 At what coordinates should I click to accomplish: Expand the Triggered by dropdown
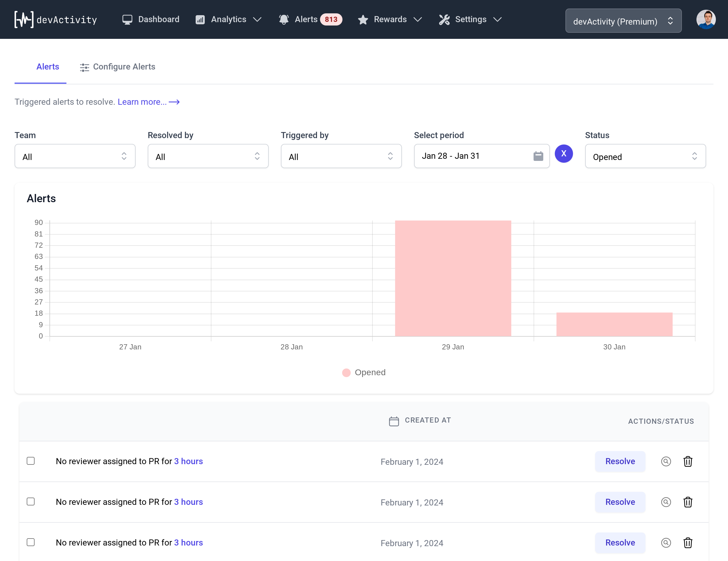click(341, 156)
